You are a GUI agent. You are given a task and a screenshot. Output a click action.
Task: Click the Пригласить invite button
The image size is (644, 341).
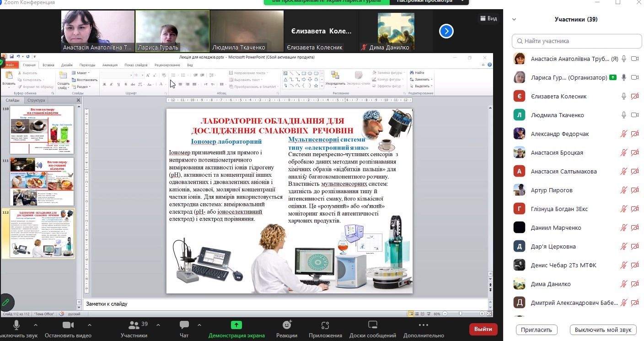point(537,330)
